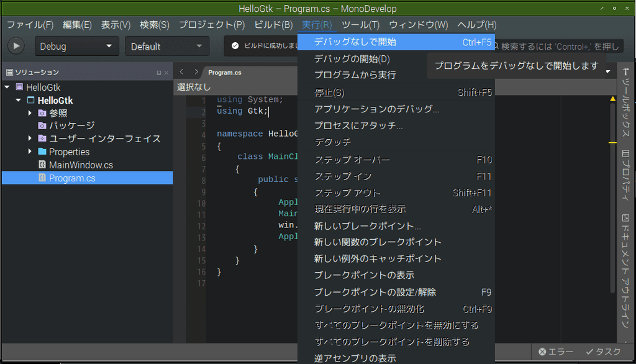This screenshot has width=636, height=364.
Task: Click the Properties folder icon
Action: [x=42, y=152]
